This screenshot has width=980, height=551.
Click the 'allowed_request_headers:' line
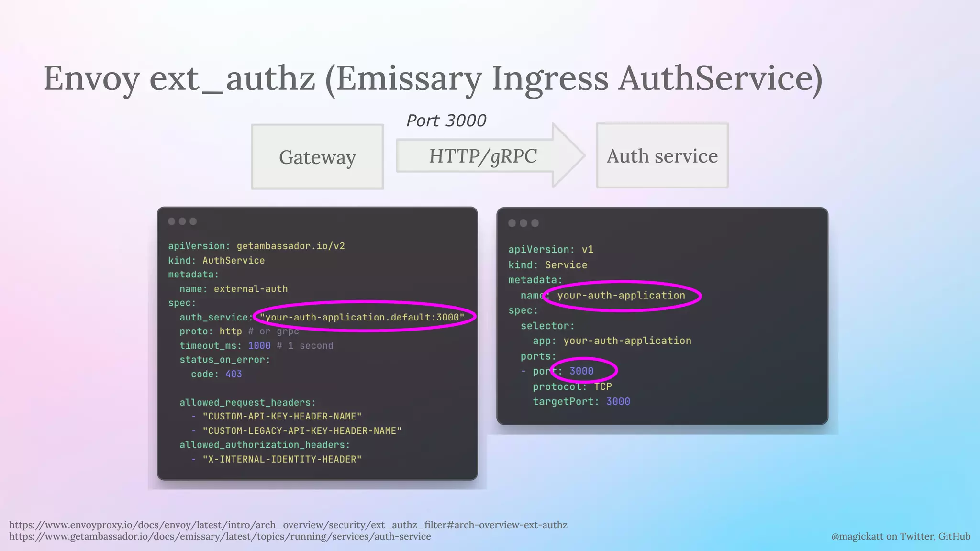pos(248,402)
